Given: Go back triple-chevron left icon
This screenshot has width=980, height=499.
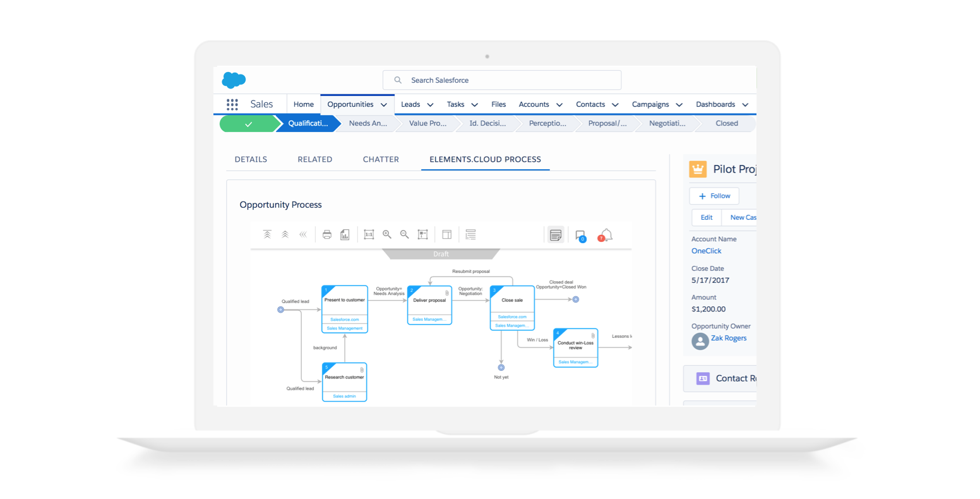Looking at the screenshot, I should click(303, 234).
